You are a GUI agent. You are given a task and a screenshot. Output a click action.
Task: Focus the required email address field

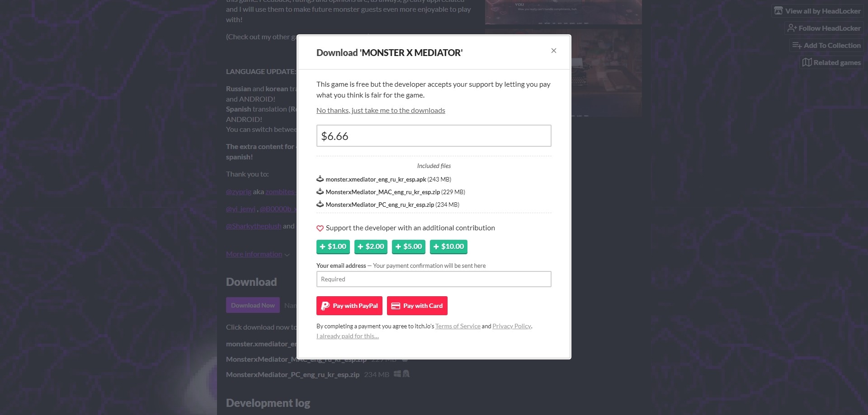[434, 279]
